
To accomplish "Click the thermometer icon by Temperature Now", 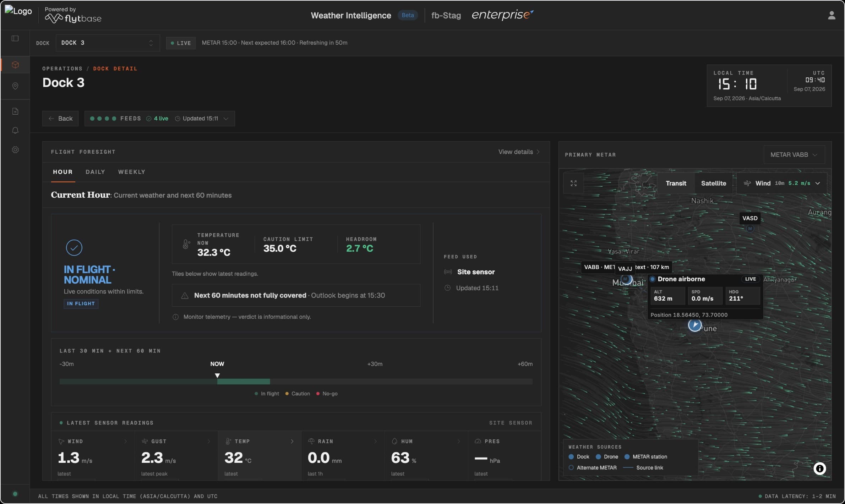I will (186, 244).
